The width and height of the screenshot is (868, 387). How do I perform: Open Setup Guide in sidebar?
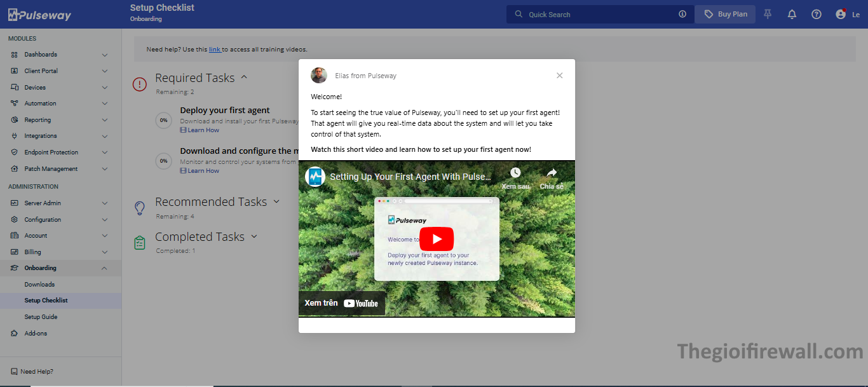click(41, 317)
